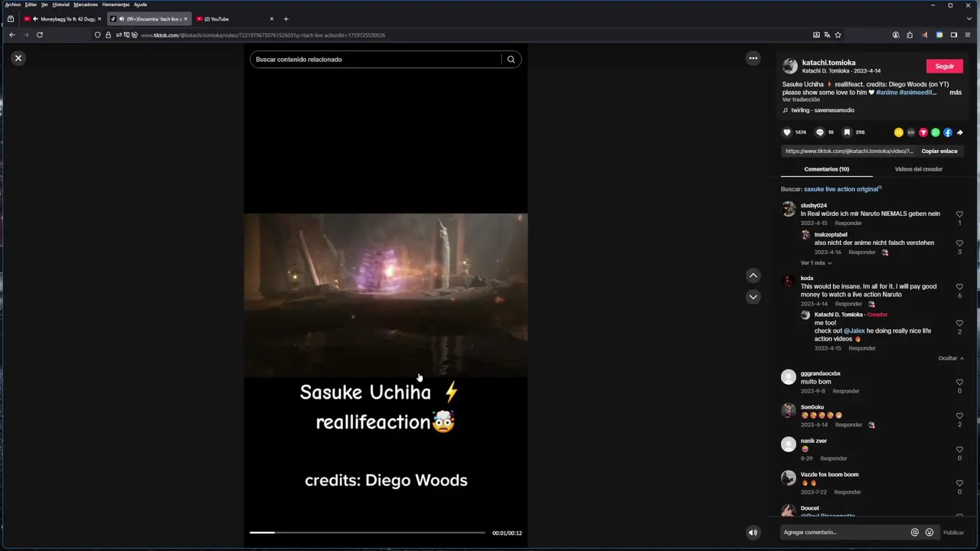Click the search magnifier icon in video search bar
The image size is (980, 551).
[x=511, y=60]
